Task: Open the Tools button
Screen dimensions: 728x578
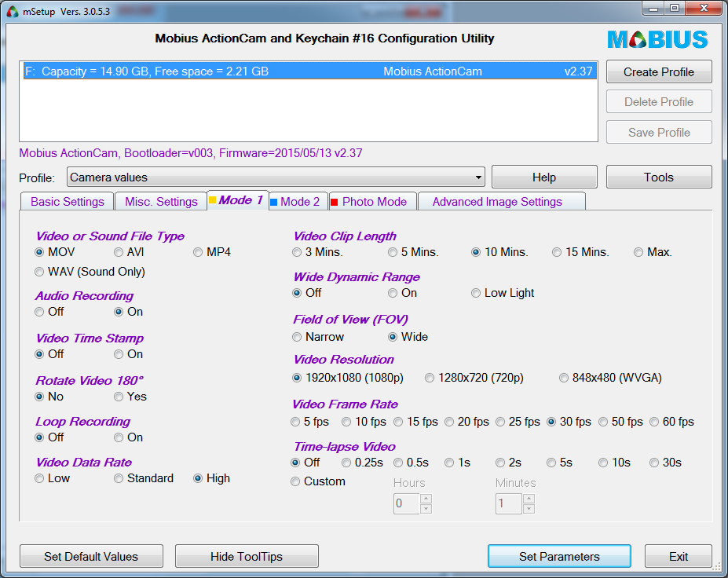Action: coord(658,177)
